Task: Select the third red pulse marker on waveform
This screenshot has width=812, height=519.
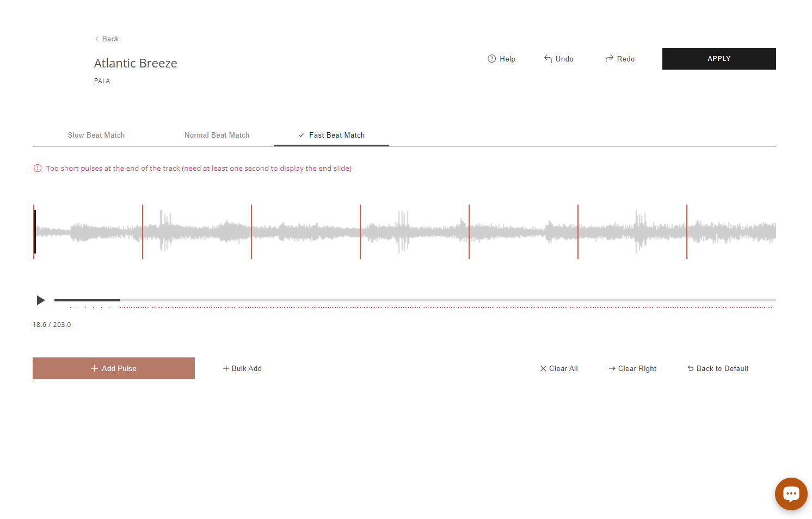Action: [251, 232]
